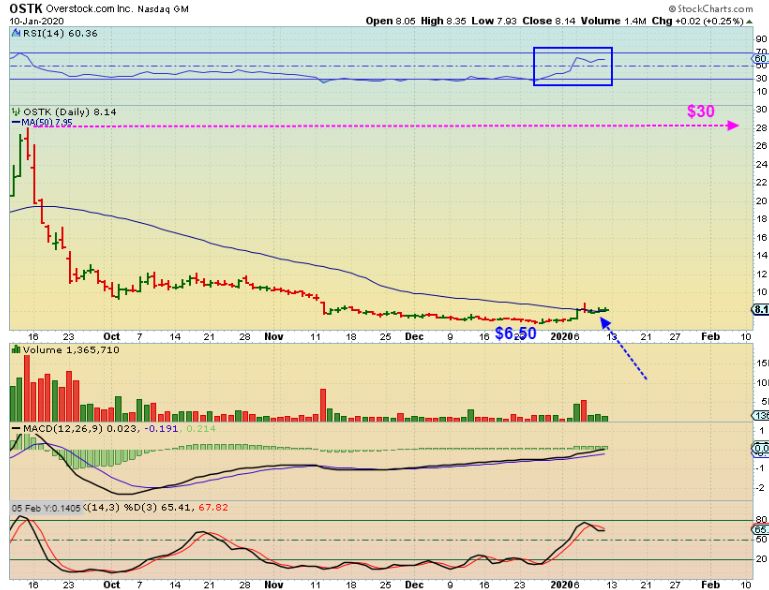Image resolution: width=769 pixels, height=590 pixels.
Task: Click the MACD black line legend marker
Action: (x=17, y=429)
